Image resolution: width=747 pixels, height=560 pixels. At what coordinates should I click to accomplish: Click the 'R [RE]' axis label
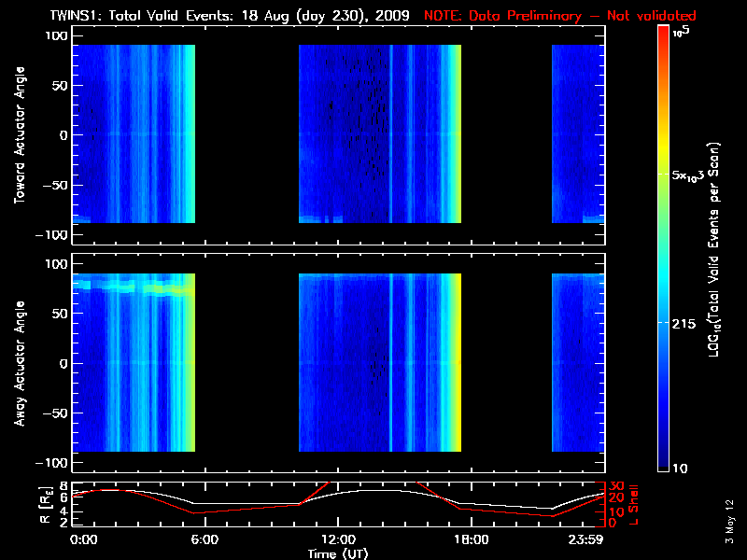(x=46, y=505)
